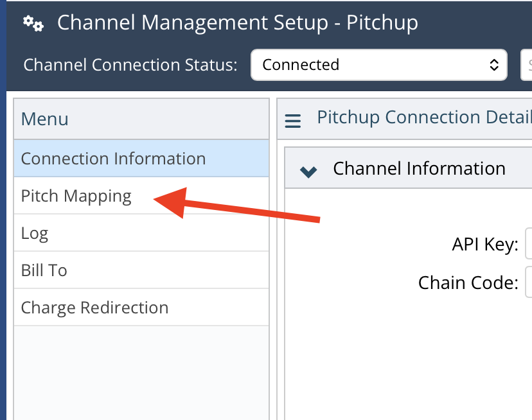Click the Chain Code input field
532x420 pixels.
(529, 282)
